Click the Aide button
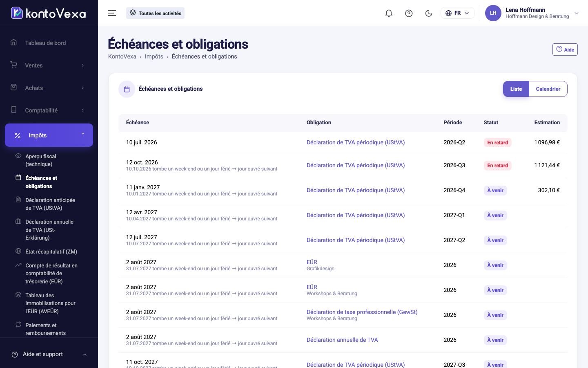The width and height of the screenshot is (588, 368). (x=565, y=49)
